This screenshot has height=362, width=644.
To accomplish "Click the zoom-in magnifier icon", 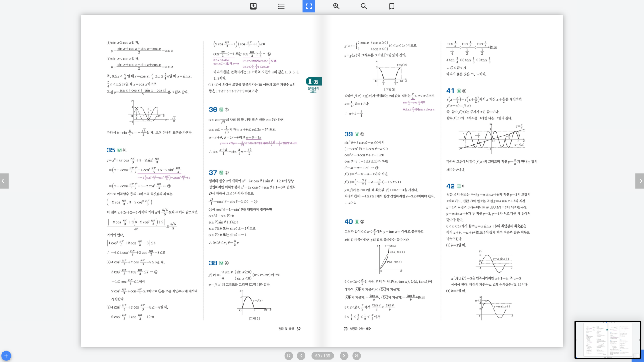I will 336,6.
